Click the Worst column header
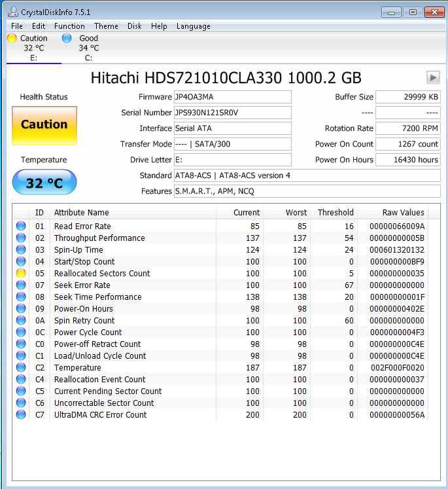This screenshot has width=448, height=489. (287, 212)
